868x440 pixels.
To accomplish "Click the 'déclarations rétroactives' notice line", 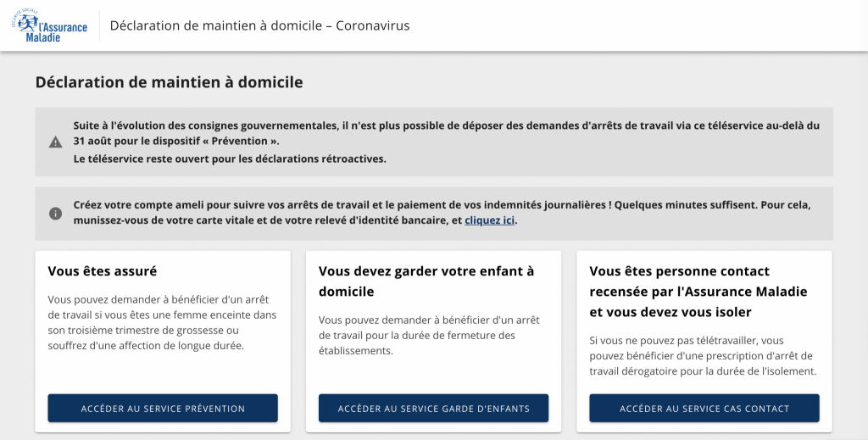I will 229,159.
